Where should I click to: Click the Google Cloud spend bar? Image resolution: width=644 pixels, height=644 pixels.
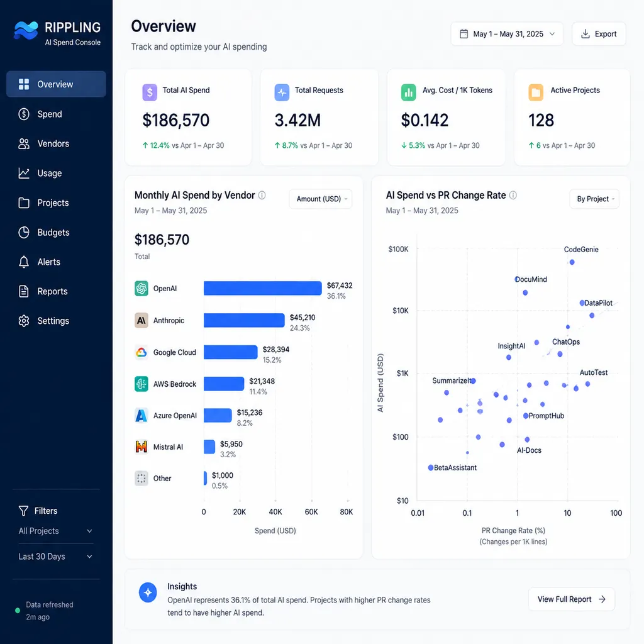pos(230,352)
